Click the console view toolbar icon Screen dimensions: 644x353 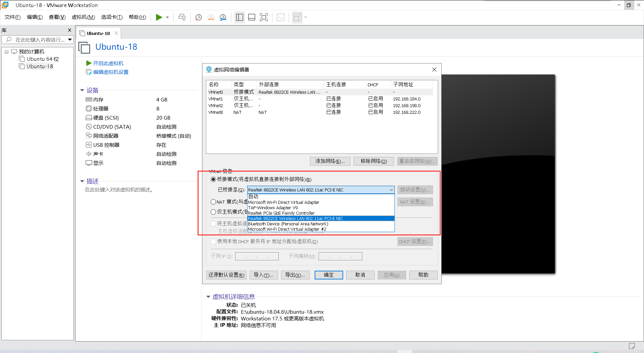pos(281,17)
